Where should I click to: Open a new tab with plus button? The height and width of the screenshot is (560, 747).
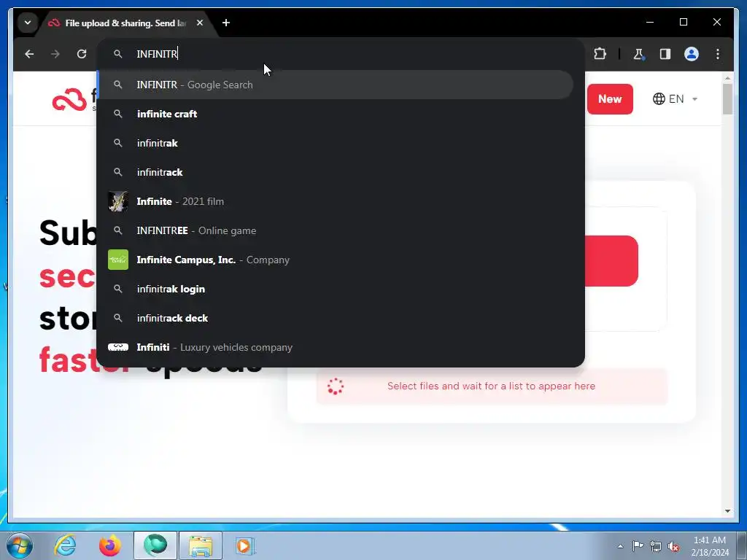tap(226, 23)
